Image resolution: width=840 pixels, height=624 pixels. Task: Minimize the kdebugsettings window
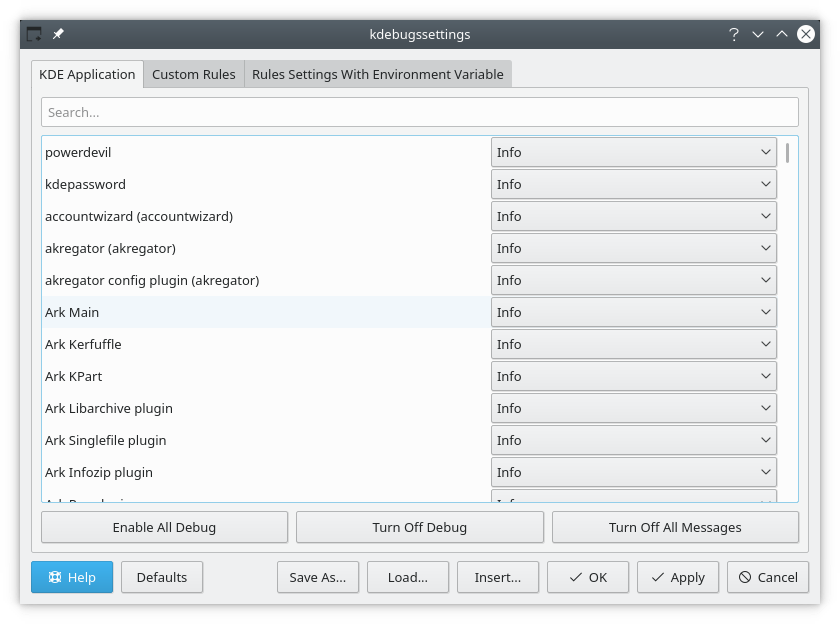(758, 34)
